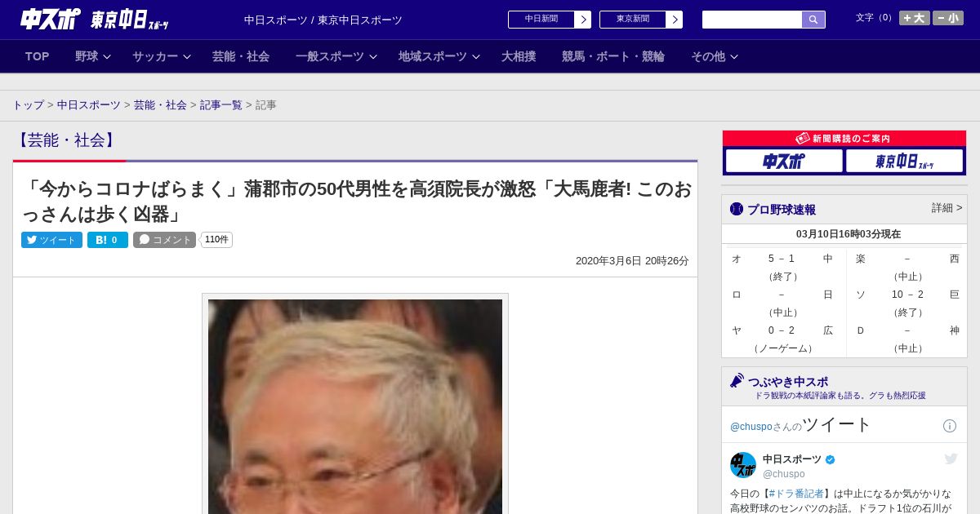Click the Tokyo Chunichi Sports header logo

coord(129,20)
